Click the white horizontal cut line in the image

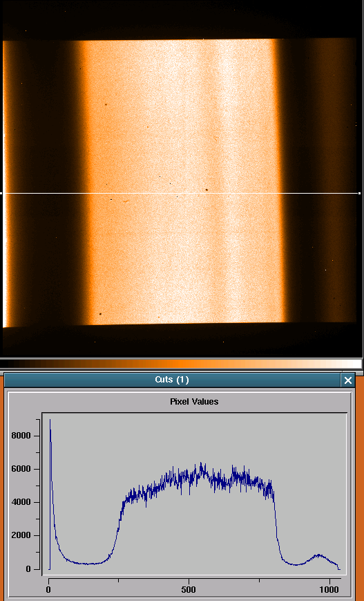coord(180,194)
